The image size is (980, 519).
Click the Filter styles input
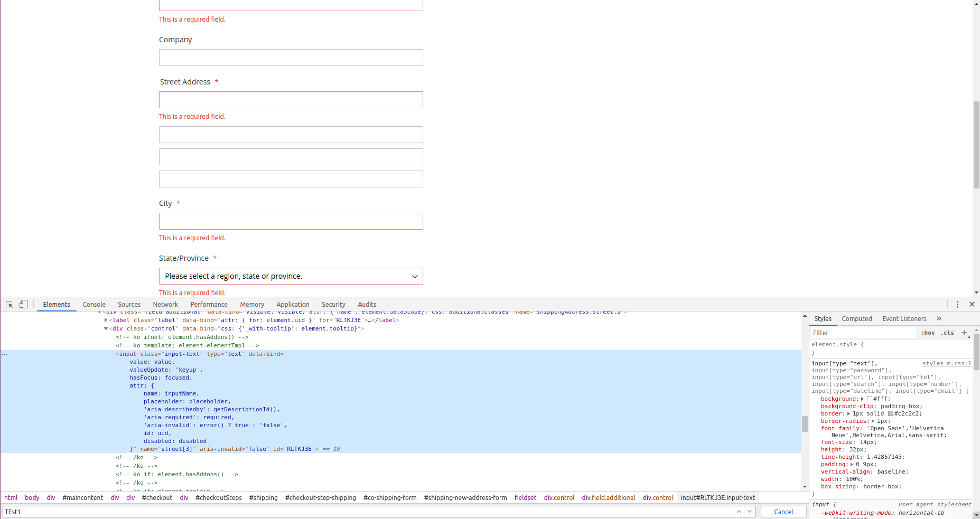coord(863,333)
